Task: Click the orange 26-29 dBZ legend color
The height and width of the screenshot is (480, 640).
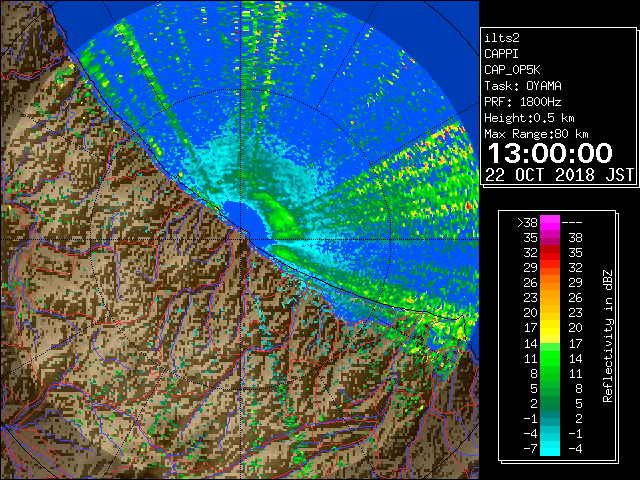Action: (x=550, y=283)
